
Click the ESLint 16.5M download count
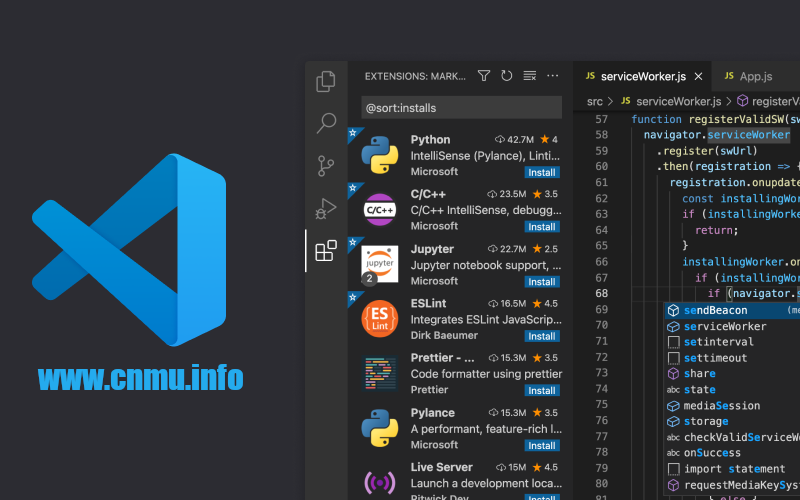[x=507, y=304]
